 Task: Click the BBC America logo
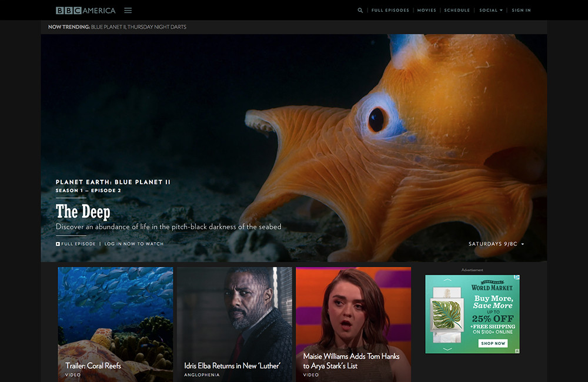[85, 11]
